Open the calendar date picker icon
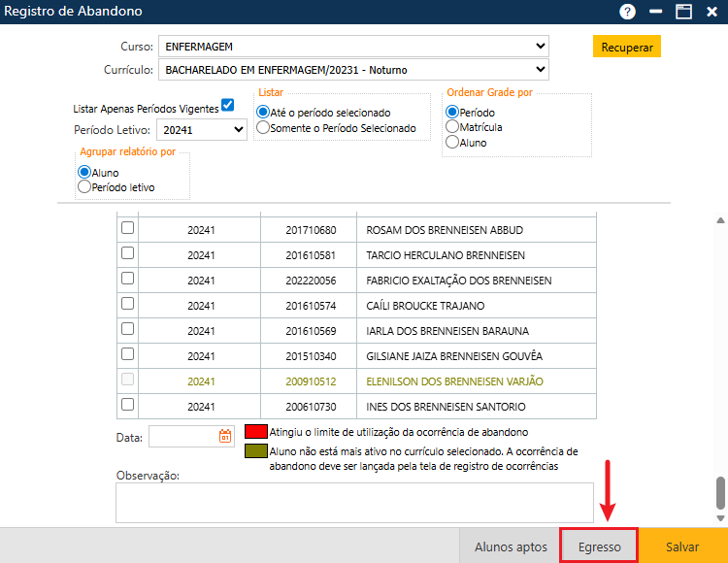This screenshot has width=728, height=563. tap(225, 437)
